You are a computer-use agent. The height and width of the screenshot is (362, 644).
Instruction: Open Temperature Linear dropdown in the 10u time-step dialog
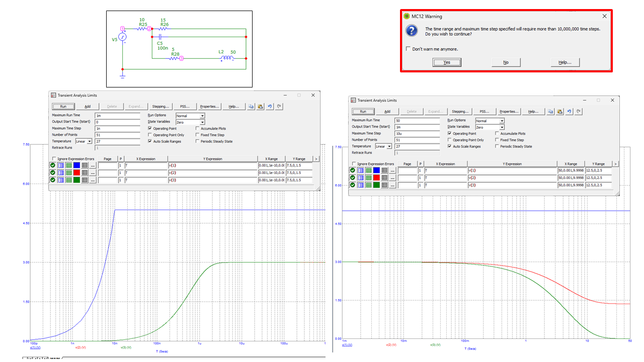click(389, 146)
